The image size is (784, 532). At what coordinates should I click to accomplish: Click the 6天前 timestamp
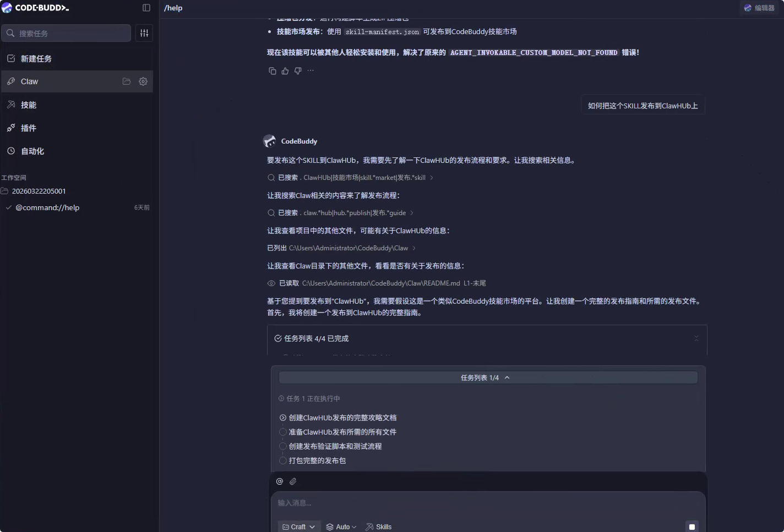[x=142, y=207]
